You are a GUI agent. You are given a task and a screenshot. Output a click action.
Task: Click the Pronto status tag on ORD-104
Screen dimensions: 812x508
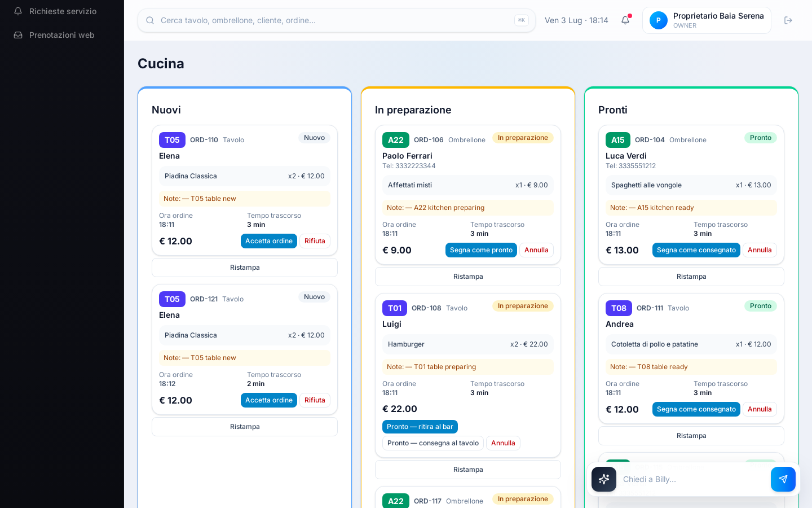click(x=761, y=138)
